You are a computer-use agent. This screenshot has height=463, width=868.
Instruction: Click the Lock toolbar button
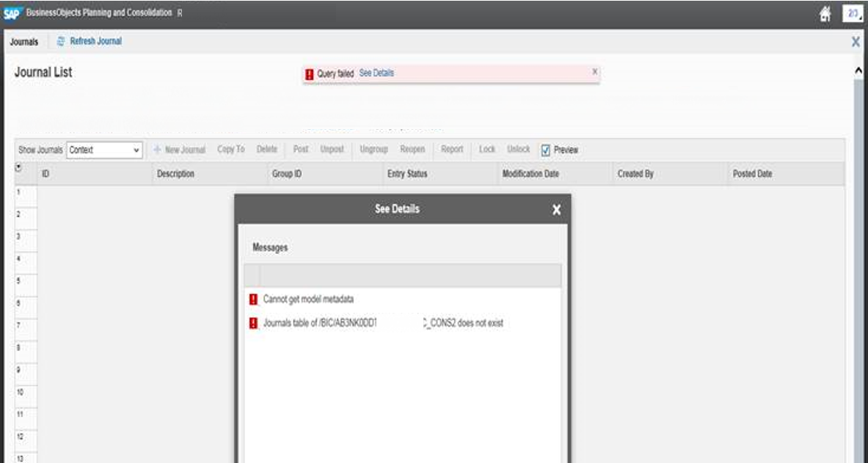click(x=487, y=150)
